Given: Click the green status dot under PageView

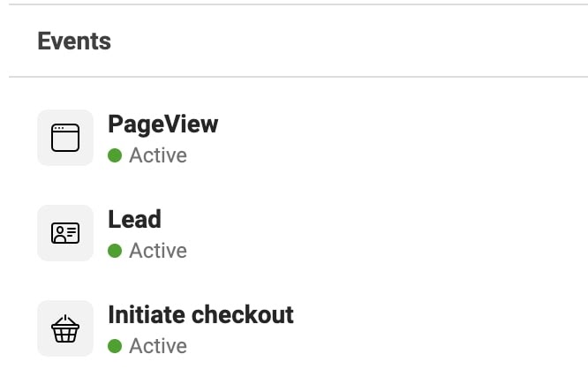Looking at the screenshot, I should (x=115, y=155).
